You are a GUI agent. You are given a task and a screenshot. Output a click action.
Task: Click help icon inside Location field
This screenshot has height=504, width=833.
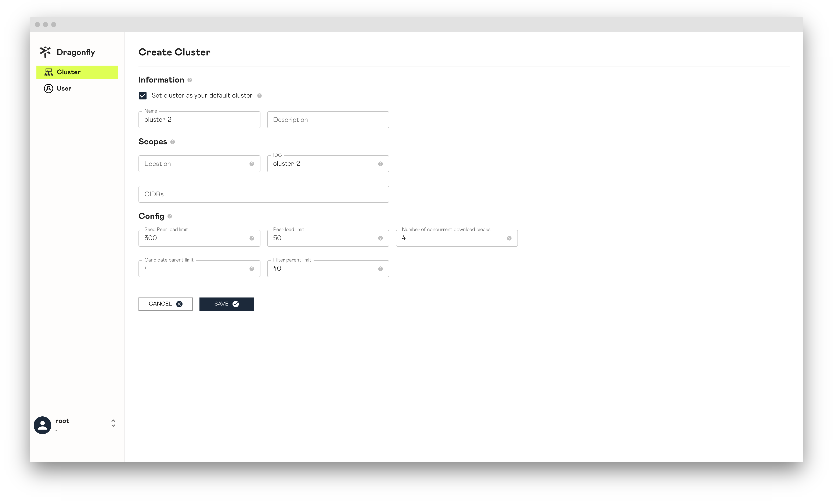252,164
